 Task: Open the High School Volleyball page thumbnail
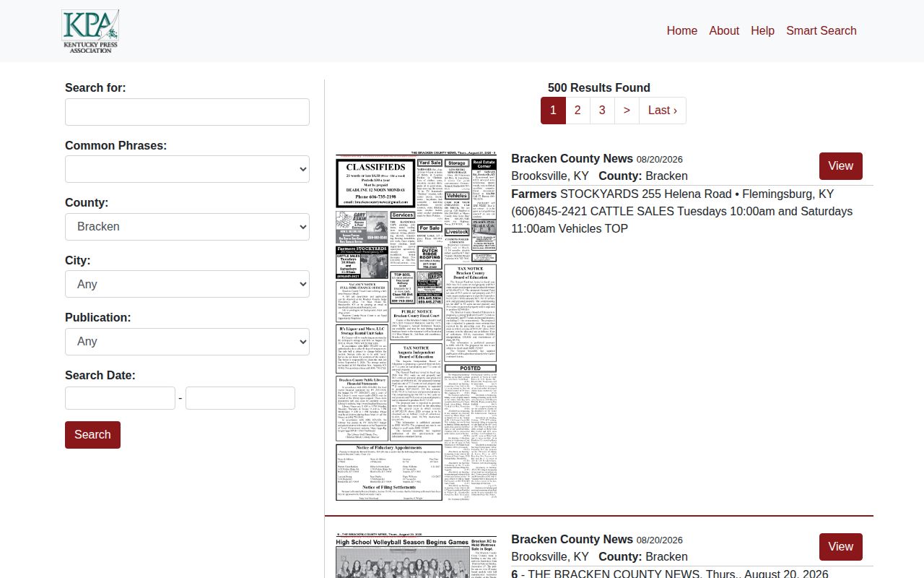[x=416, y=556]
